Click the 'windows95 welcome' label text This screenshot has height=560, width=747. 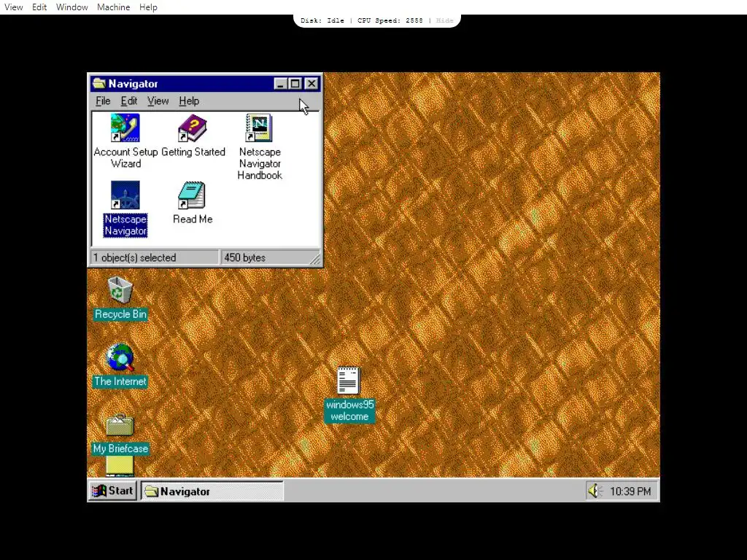point(349,411)
